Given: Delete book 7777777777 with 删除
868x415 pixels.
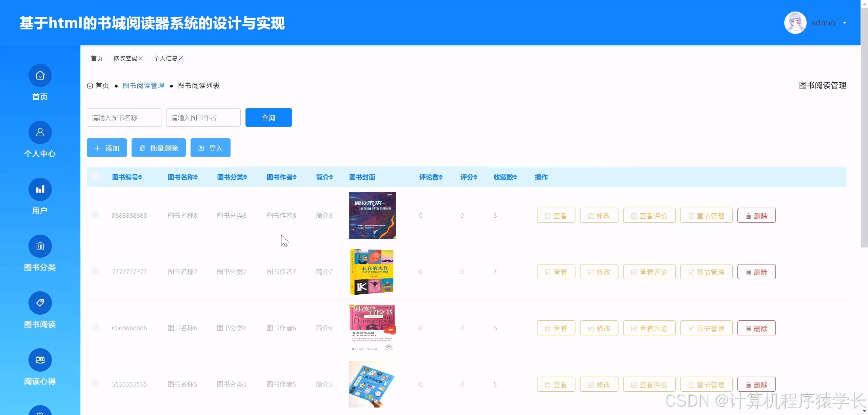Looking at the screenshot, I should 756,272.
